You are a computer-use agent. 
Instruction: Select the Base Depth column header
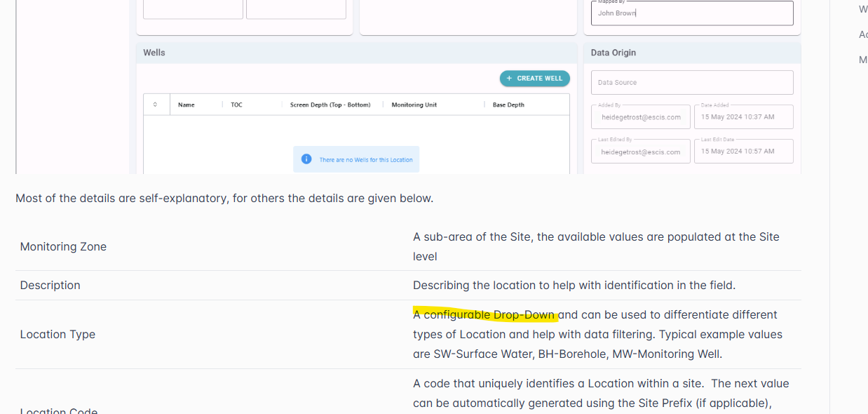pyautogui.click(x=508, y=105)
